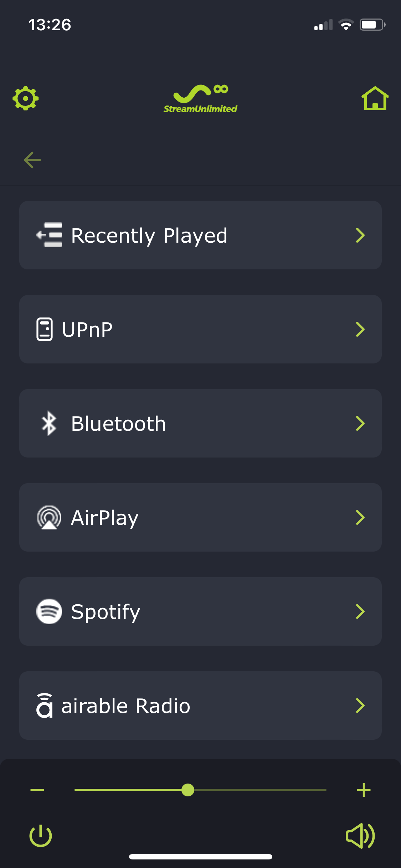
Task: Toggle mute using the speaker icon
Action: tap(360, 836)
